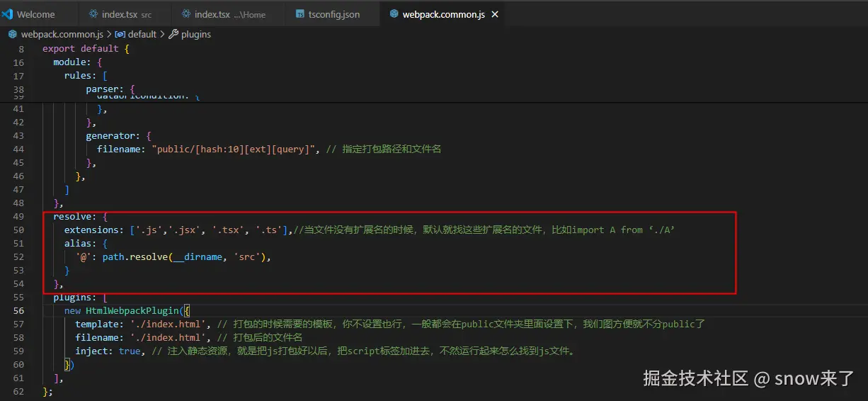This screenshot has width=868, height=401.
Task: Click line number 49 in the gutter
Action: pyautogui.click(x=18, y=216)
